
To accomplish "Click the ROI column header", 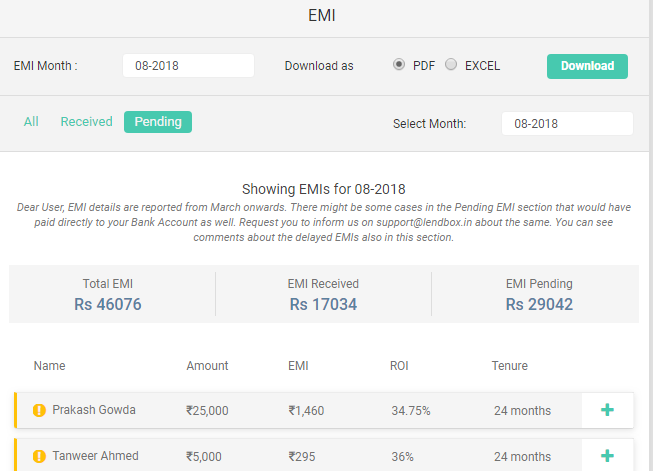I will pos(399,366).
